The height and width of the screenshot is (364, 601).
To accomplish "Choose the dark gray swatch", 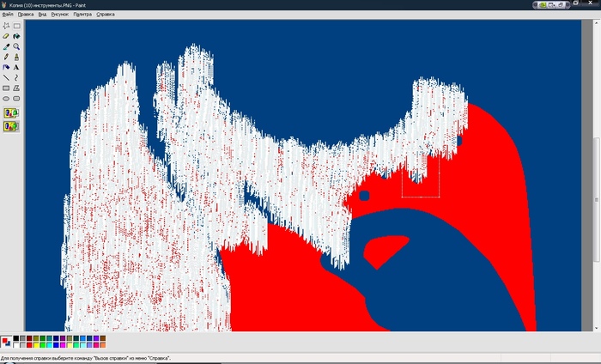I will tap(22, 338).
